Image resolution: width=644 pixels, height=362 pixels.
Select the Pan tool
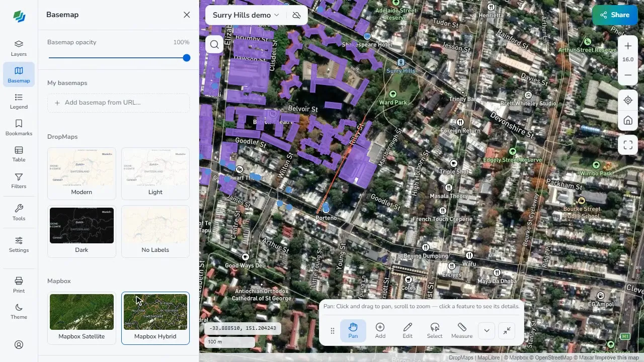353,330
